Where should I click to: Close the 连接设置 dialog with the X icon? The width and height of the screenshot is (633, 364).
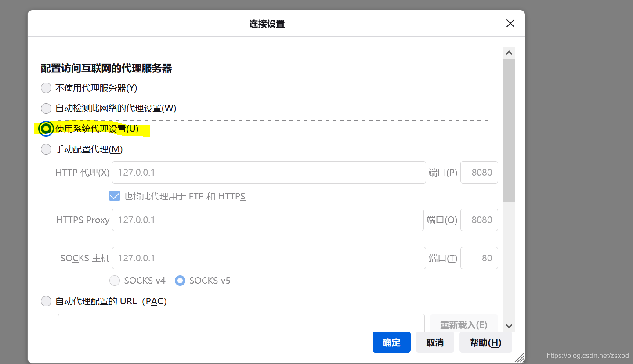tap(510, 24)
